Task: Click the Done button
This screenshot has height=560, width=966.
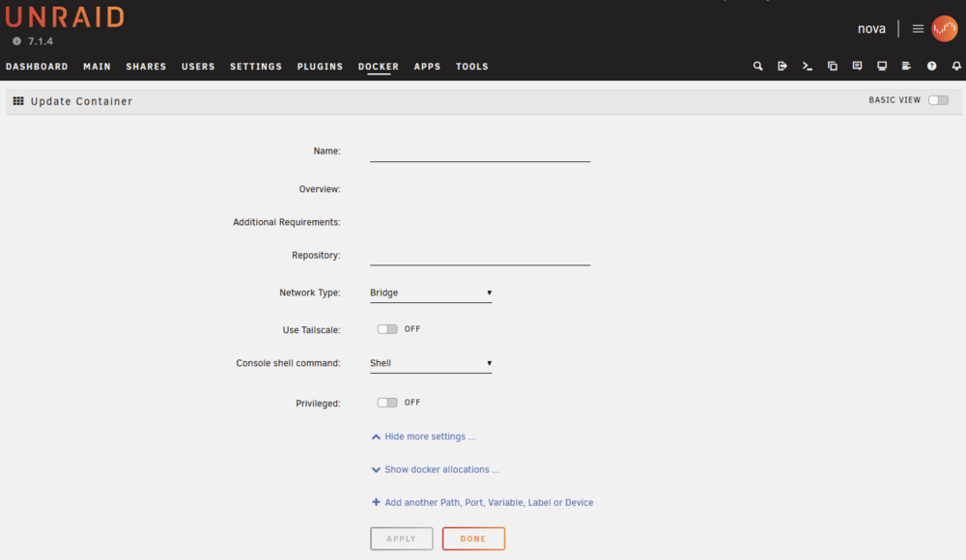Action: coord(473,539)
